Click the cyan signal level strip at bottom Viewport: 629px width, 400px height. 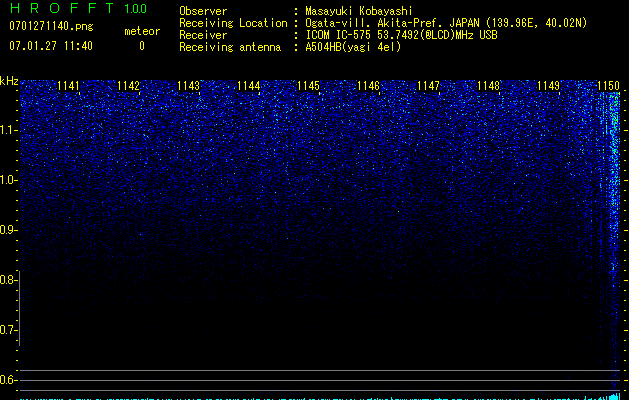click(x=320, y=398)
